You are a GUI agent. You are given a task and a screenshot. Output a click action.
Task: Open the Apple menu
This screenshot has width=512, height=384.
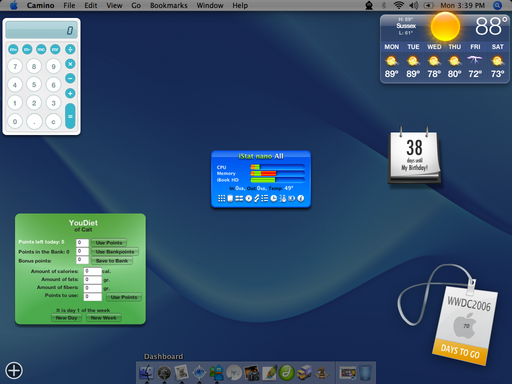[13, 5]
